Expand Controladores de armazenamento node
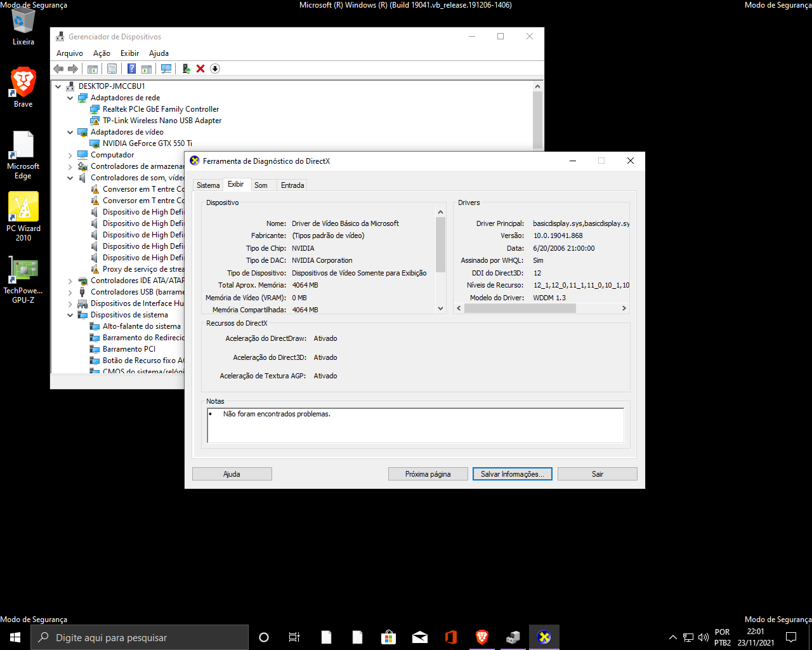Image resolution: width=812 pixels, height=650 pixels. click(70, 166)
